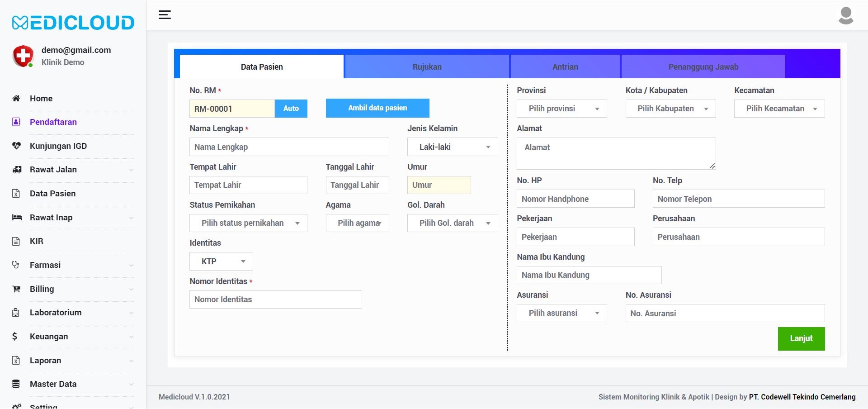Open Kunjungan IGD heartbeat icon
Screen dimensions: 868x409
(16, 146)
